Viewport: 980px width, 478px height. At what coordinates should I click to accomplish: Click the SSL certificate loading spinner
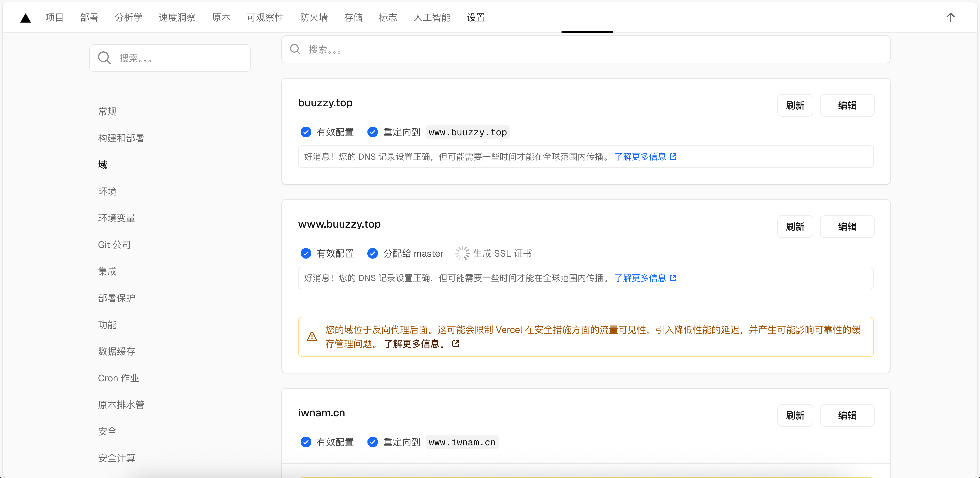click(462, 253)
